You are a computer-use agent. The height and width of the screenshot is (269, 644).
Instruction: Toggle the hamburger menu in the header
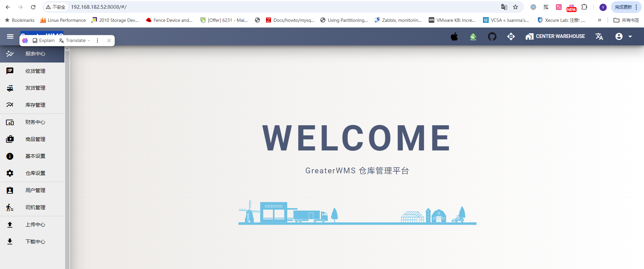tap(10, 36)
